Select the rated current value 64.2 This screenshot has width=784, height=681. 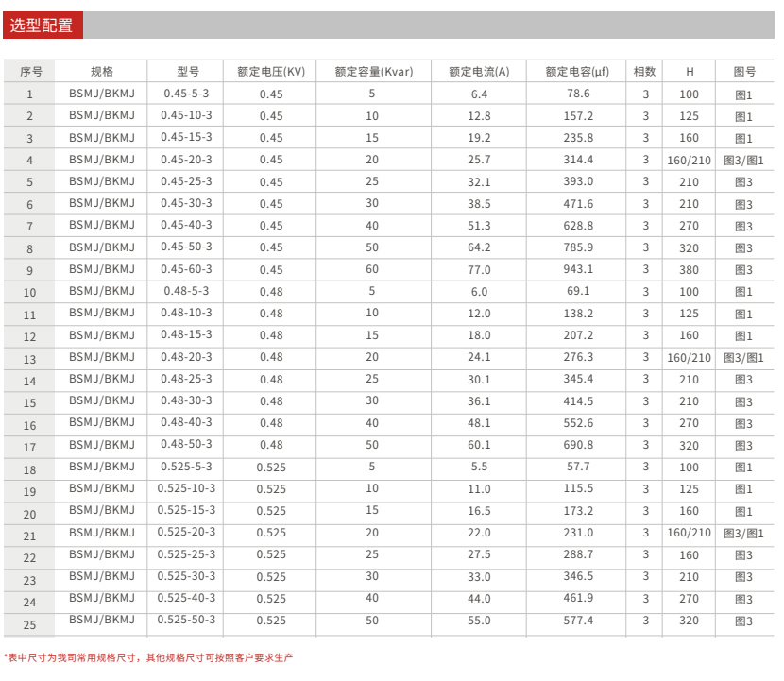pyautogui.click(x=480, y=247)
